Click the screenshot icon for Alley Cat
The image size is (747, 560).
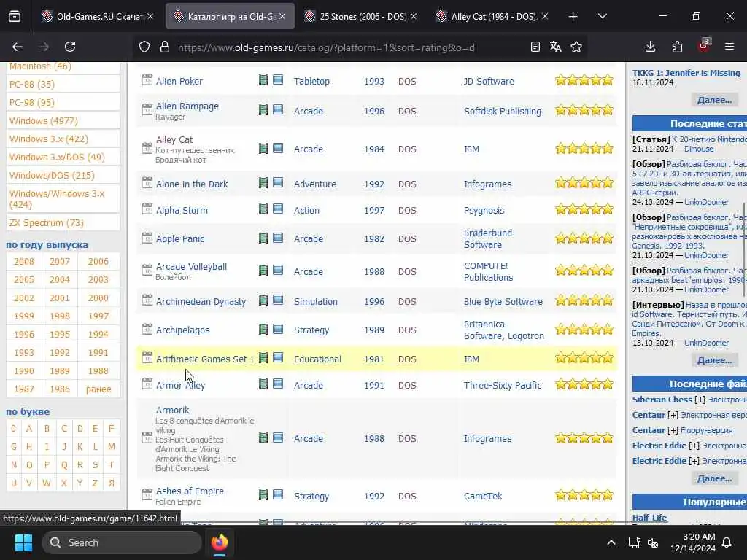[278, 147]
